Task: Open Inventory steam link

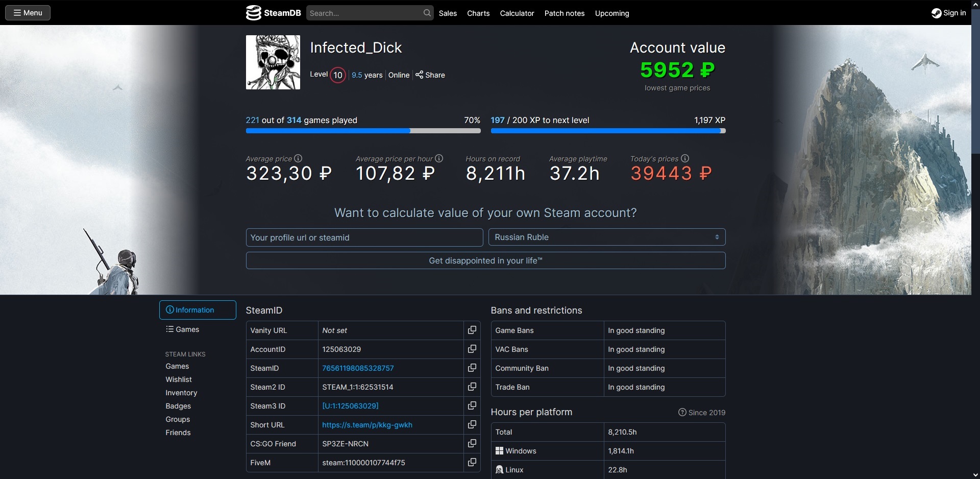Action: pyautogui.click(x=181, y=393)
